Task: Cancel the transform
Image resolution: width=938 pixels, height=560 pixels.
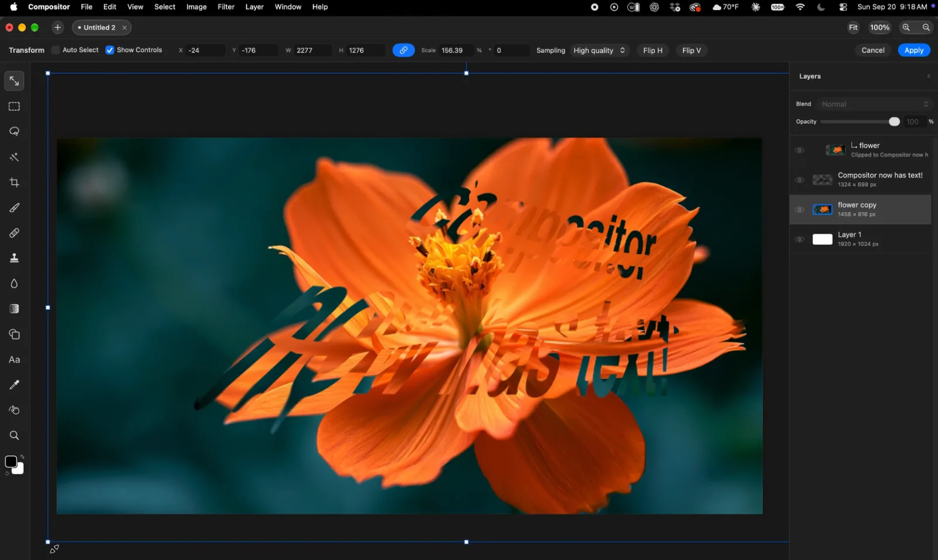Action: [873, 50]
